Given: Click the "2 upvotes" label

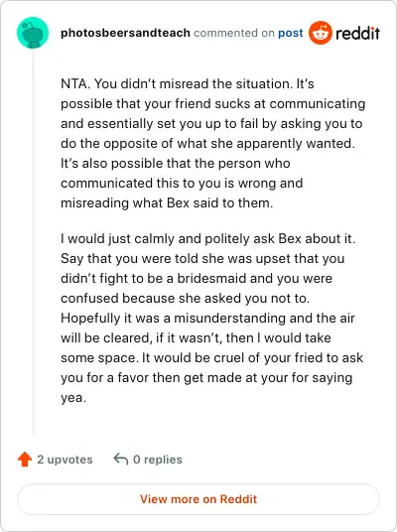Looking at the screenshot, I should pyautogui.click(x=65, y=460).
